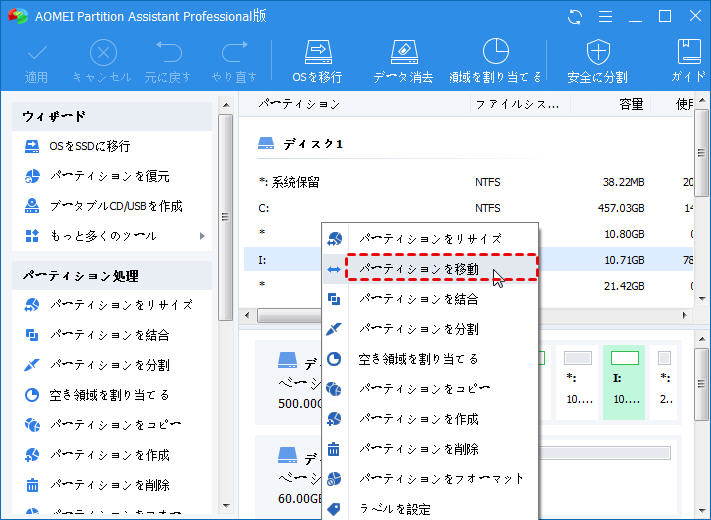
Task: Select ラベルを設定 in context menu
Action: tap(430, 509)
